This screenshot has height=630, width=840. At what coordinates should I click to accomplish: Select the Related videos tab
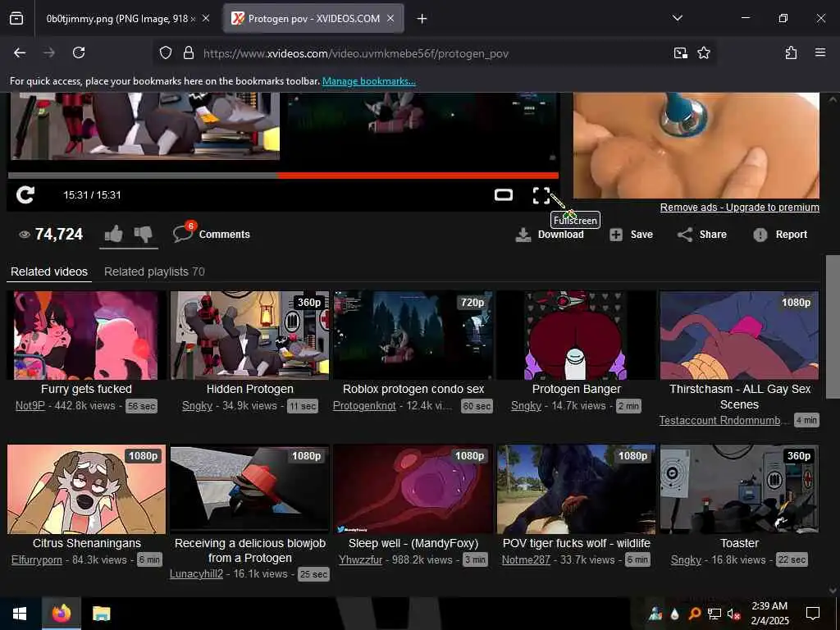tap(49, 272)
